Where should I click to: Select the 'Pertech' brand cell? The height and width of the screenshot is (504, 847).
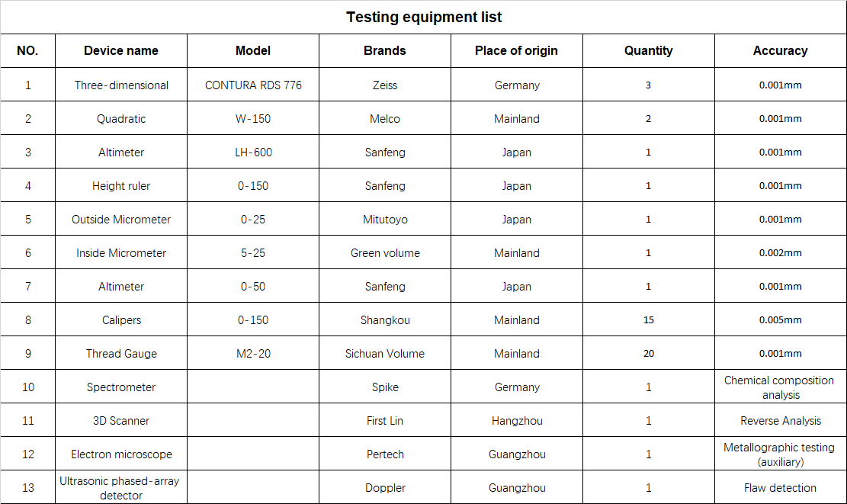[384, 454]
